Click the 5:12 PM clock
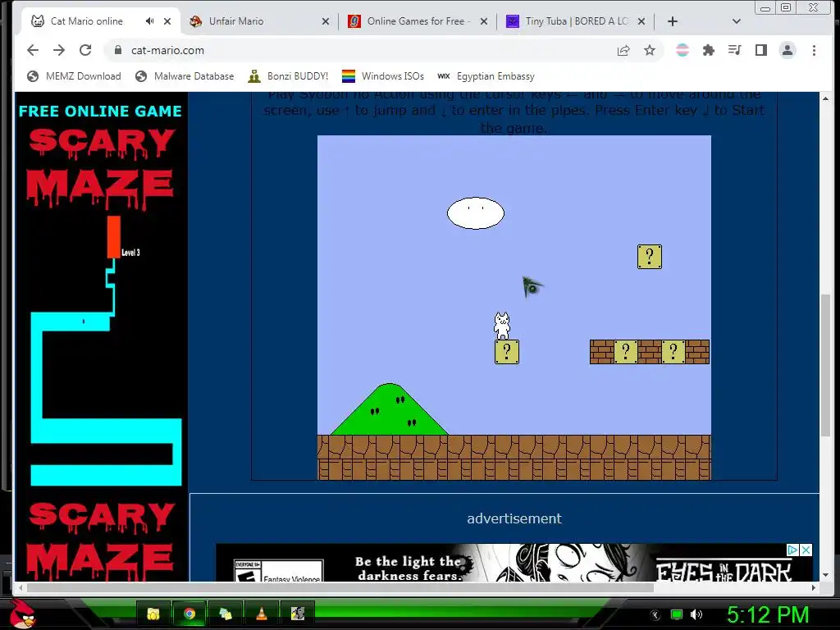The width and height of the screenshot is (840, 630). click(767, 615)
